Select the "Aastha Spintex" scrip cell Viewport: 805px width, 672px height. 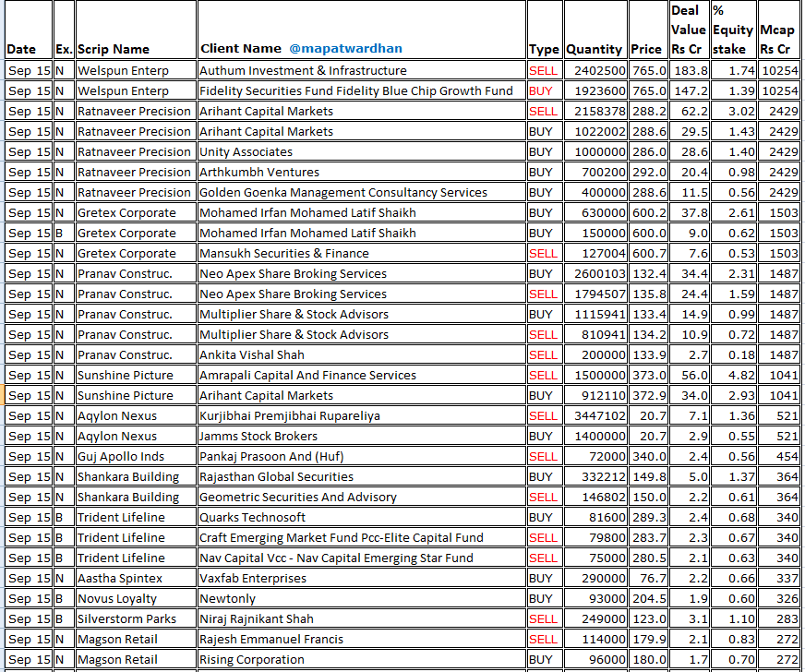click(136, 579)
